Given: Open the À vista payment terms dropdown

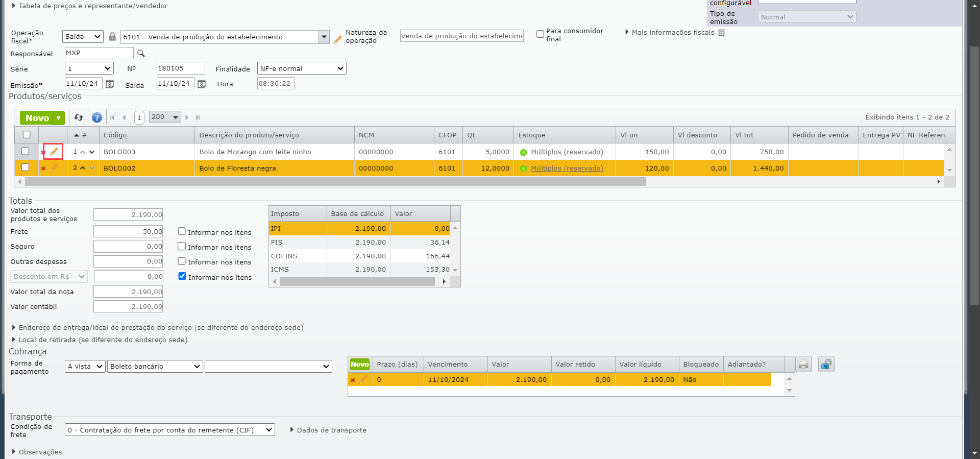Looking at the screenshot, I should [x=85, y=366].
